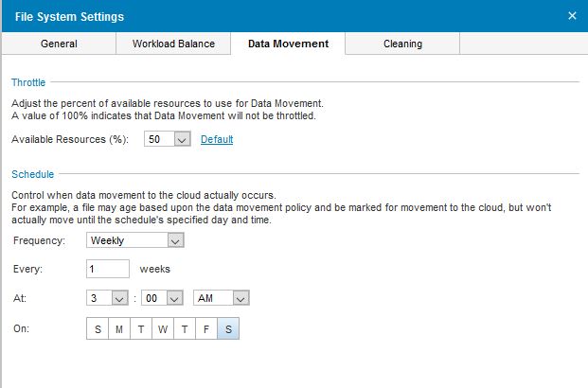This screenshot has width=588, height=388.
Task: Open the AM/PM dropdown
Action: coord(241,298)
